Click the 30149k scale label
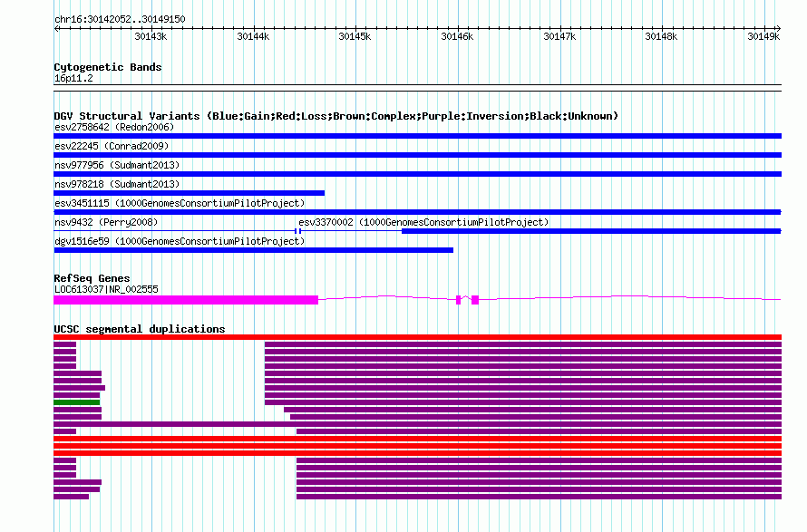This screenshot has width=807, height=532. 763,36
